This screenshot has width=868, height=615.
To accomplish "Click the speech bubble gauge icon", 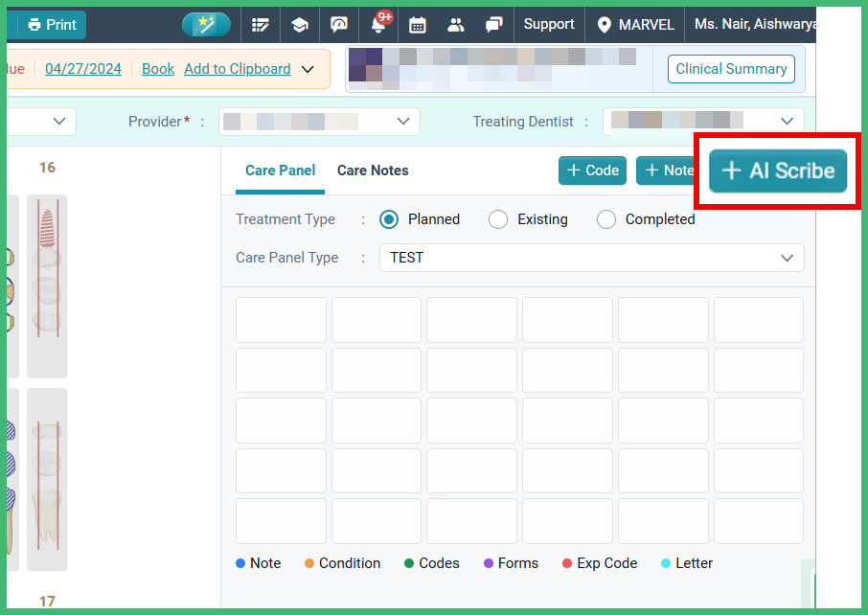I will [x=338, y=24].
